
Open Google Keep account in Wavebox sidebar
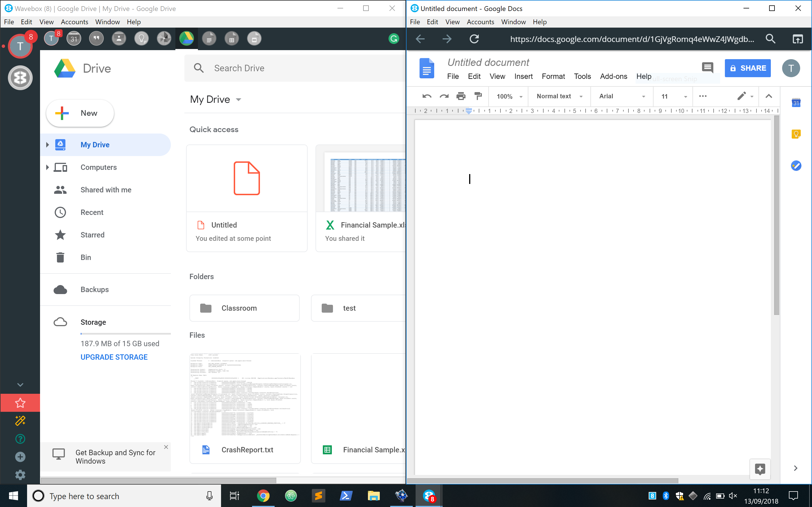(x=141, y=38)
